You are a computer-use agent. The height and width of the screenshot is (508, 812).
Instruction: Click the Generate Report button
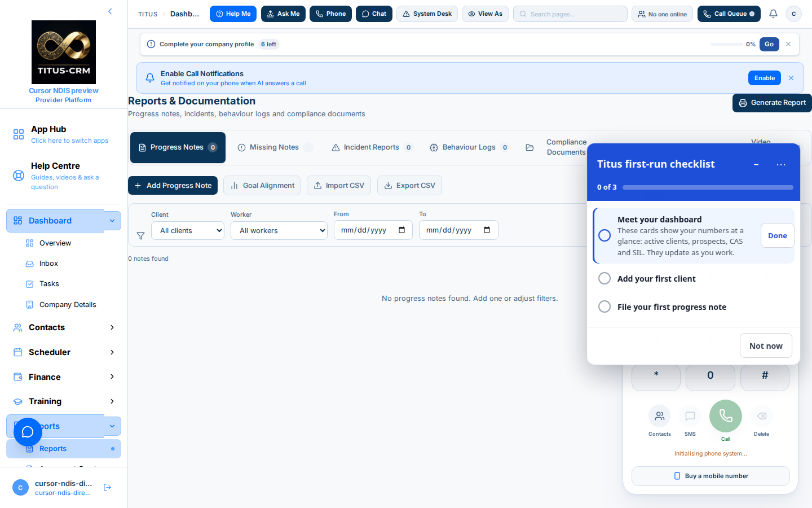tap(772, 103)
